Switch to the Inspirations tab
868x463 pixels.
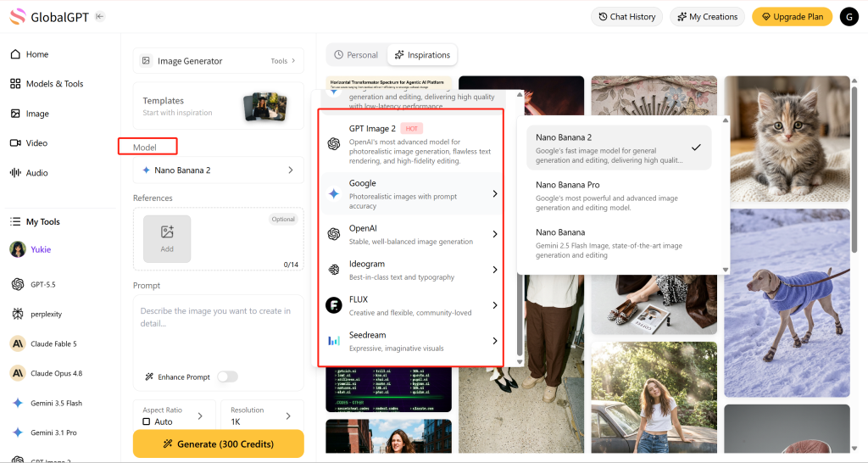click(x=422, y=55)
